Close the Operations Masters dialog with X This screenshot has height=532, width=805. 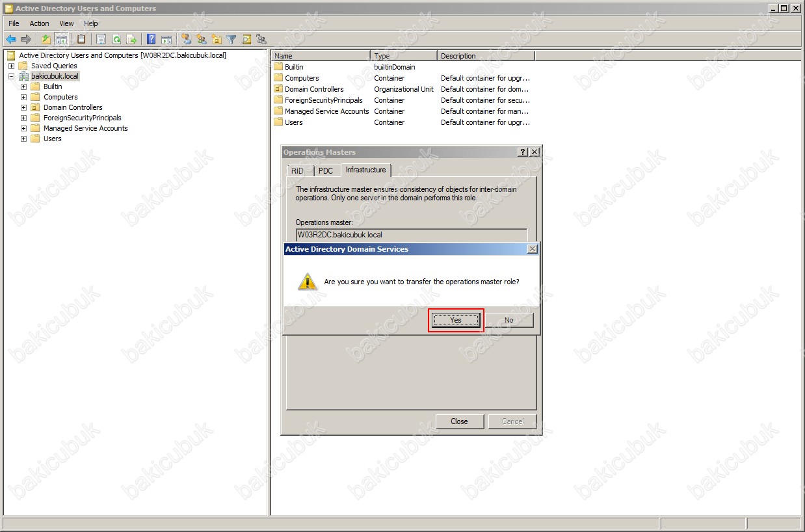tap(534, 152)
